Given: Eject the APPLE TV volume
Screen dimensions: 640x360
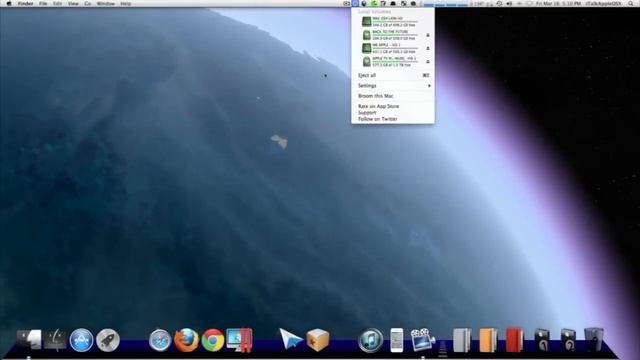Looking at the screenshot, I should 428,62.
